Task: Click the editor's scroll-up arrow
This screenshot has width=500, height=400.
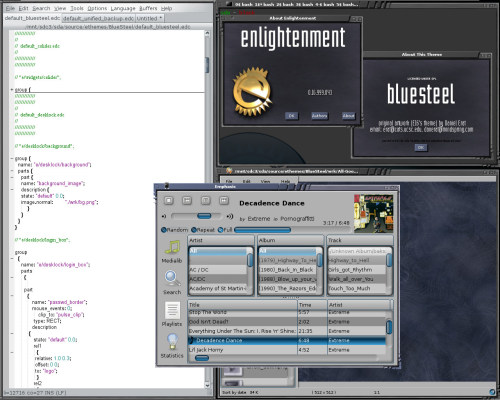Action: point(207,33)
